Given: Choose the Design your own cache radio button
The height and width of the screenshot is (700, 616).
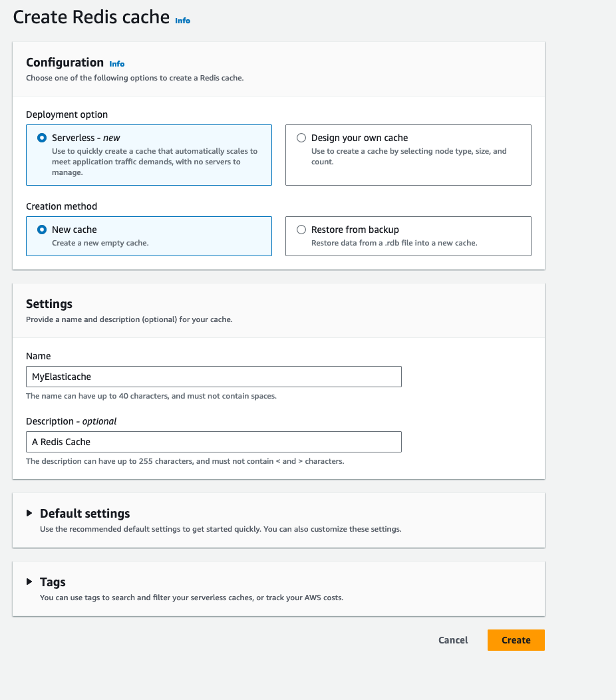Looking at the screenshot, I should coord(301,138).
